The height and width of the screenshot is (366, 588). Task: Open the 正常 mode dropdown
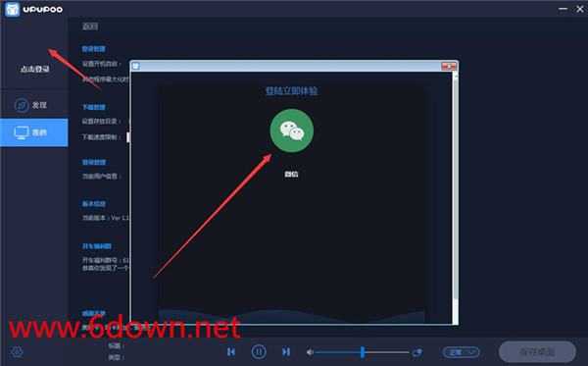pos(462,352)
